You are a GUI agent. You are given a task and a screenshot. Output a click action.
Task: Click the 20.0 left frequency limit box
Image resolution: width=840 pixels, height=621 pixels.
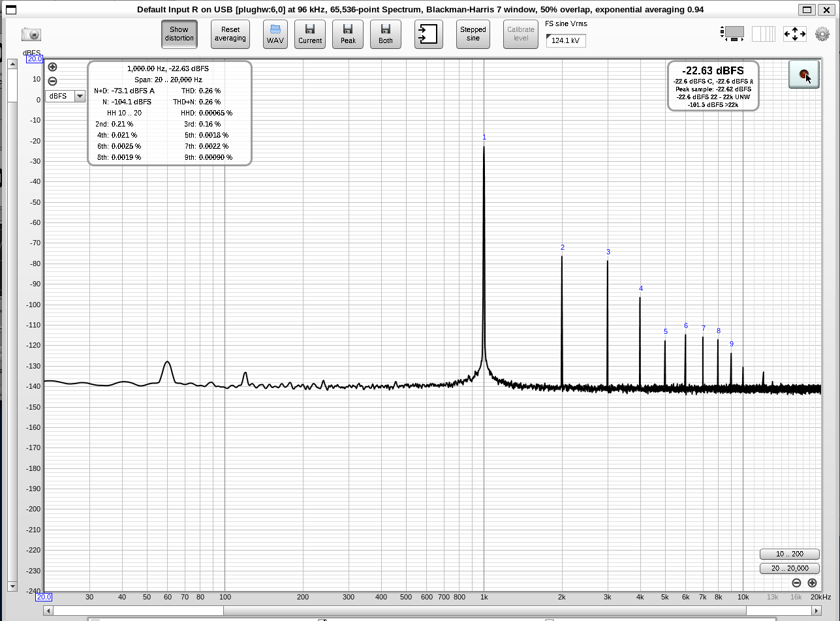[x=44, y=597]
